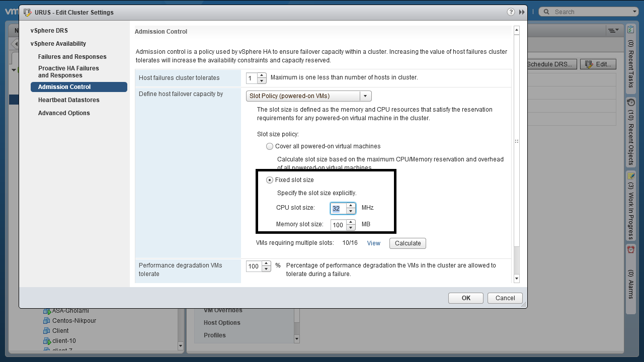This screenshot has height=362, width=644.
Task: Open the vSphere DRS settings section
Action: 49,31
